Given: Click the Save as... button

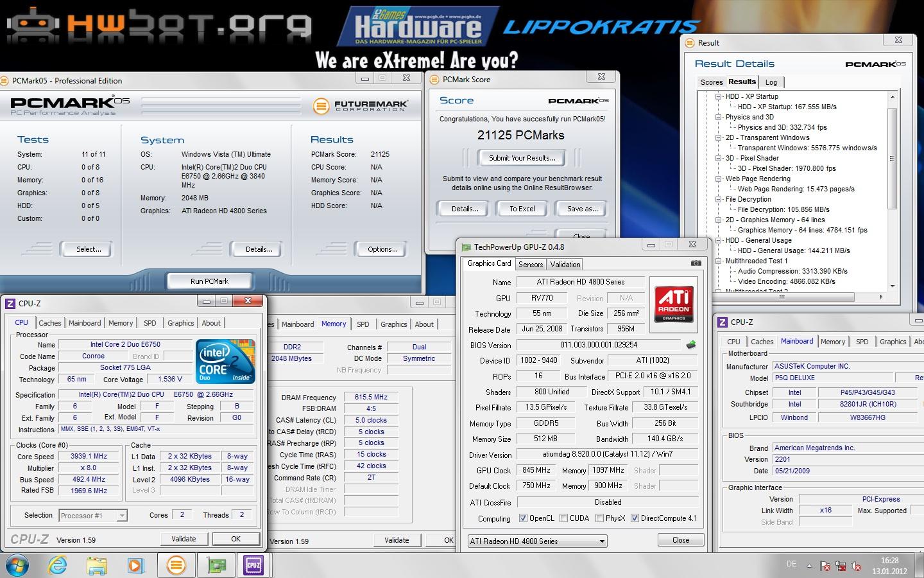Looking at the screenshot, I should [583, 209].
